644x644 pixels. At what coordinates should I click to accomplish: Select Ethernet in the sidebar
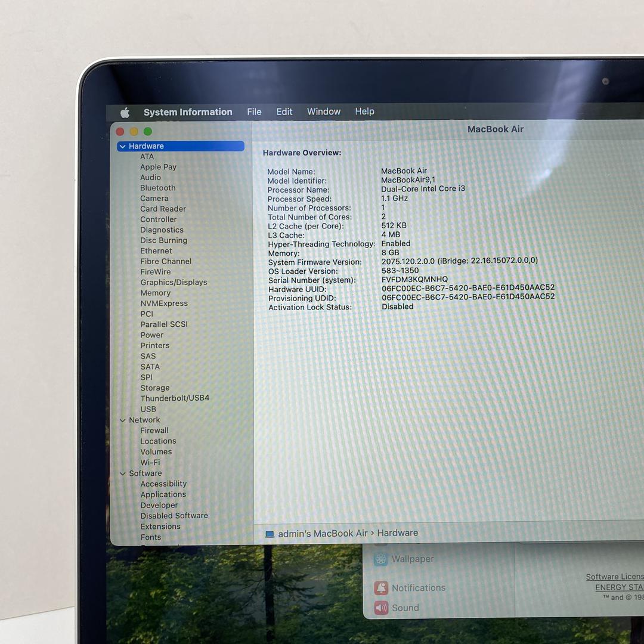pyautogui.click(x=156, y=251)
